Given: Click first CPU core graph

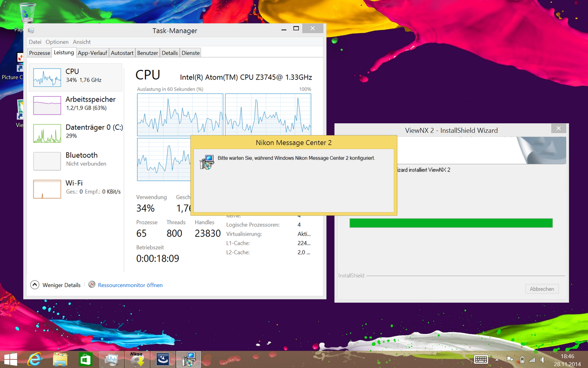Looking at the screenshot, I should (180, 115).
